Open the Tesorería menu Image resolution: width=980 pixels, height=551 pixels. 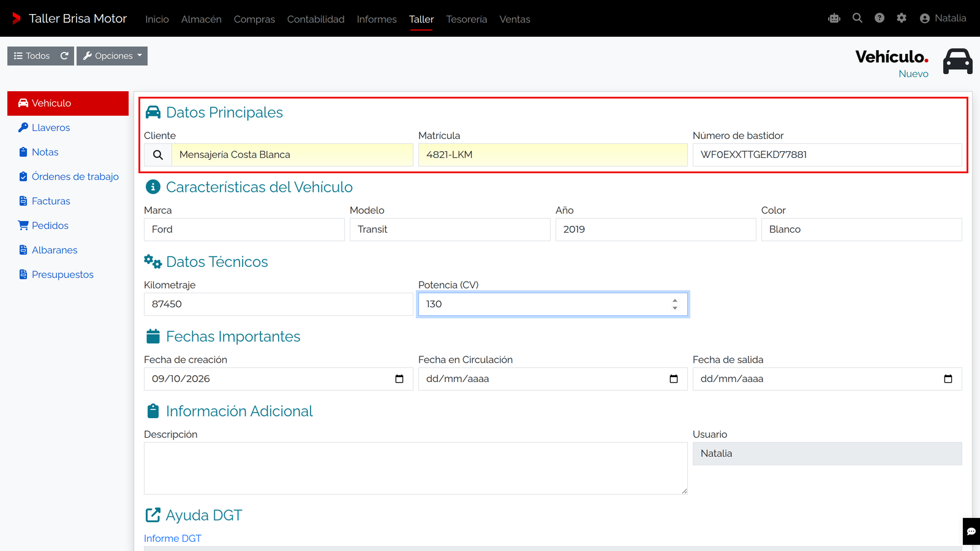[467, 19]
